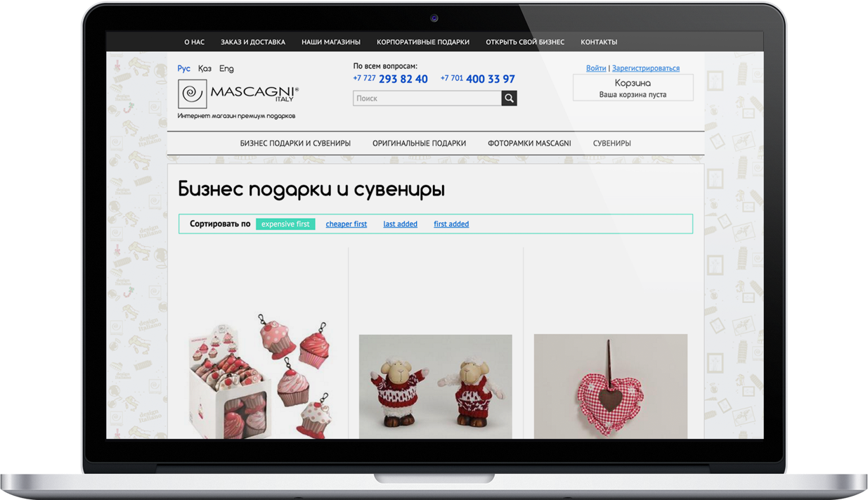Screen dimensions: 868x500
Task: Click ОТКРЫТЬ СВОЙ БИЗНЕС in top bar
Action: (x=525, y=42)
